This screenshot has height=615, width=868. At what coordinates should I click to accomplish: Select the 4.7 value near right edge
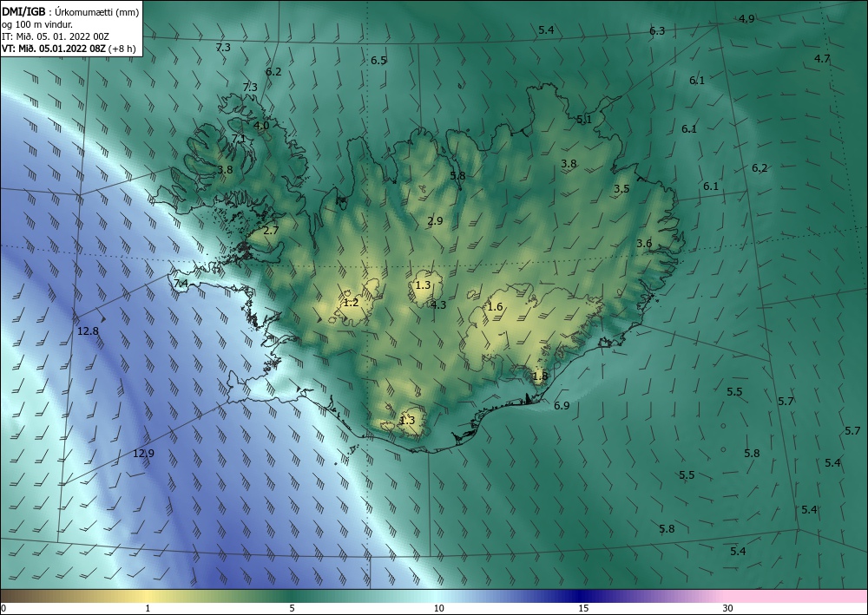822,59
